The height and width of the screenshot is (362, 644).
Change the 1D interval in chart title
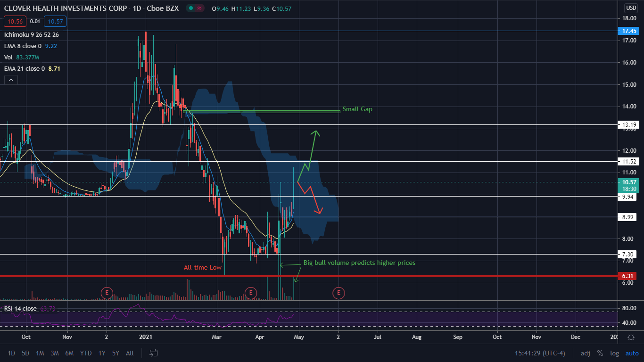(137, 8)
